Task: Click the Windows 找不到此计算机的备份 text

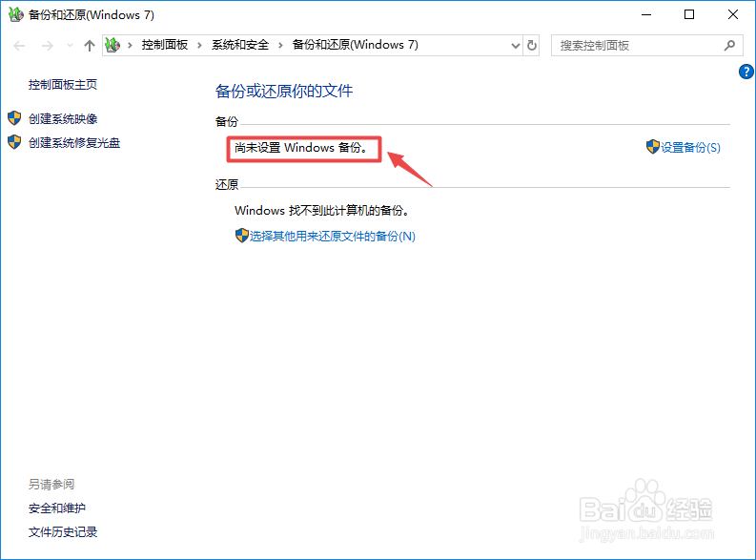Action: pos(322,210)
